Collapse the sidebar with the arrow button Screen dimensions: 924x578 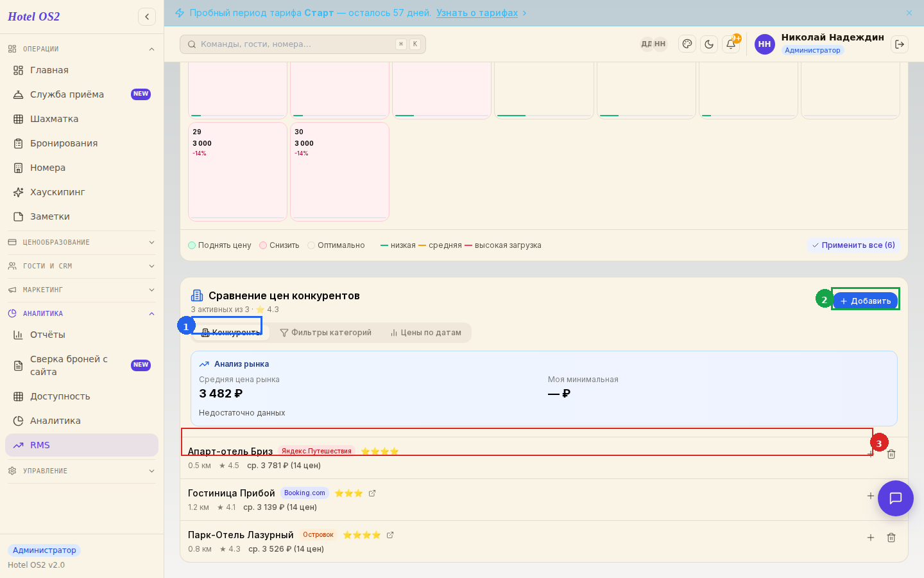147,17
